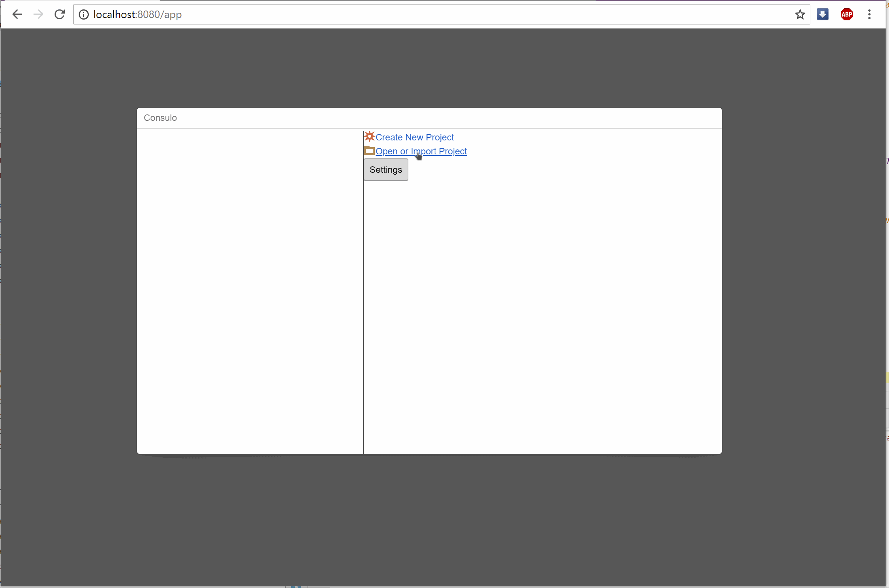Image resolution: width=889 pixels, height=588 pixels.
Task: Open the AdBlock Plus extension icon
Action: tap(846, 14)
